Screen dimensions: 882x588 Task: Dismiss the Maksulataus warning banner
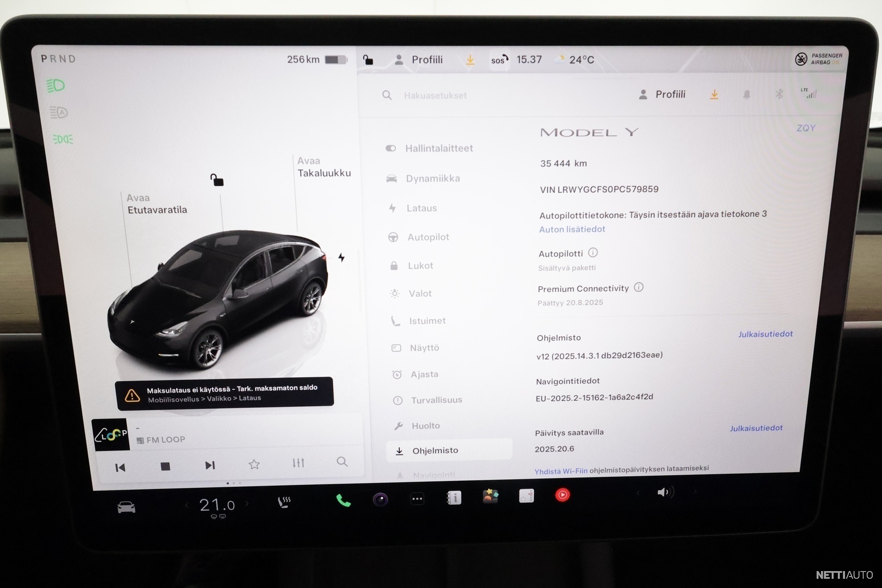point(224,393)
